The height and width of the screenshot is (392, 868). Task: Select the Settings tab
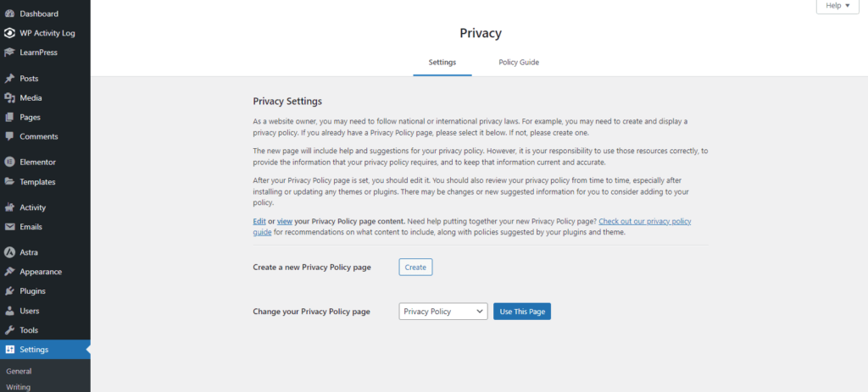click(x=442, y=63)
